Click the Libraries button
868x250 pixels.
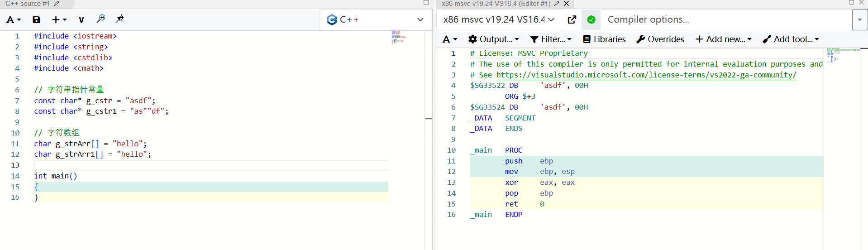click(604, 39)
